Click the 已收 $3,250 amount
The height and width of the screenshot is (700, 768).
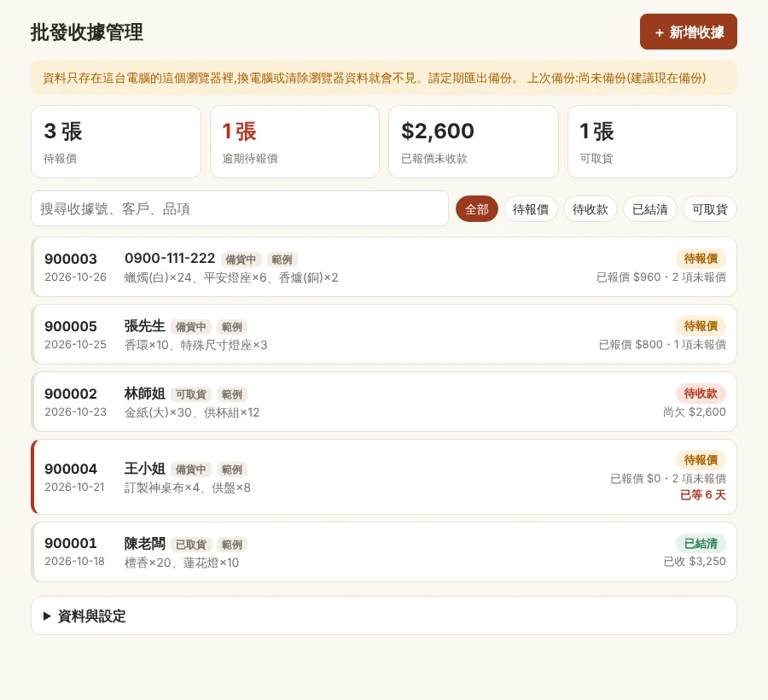(x=695, y=562)
